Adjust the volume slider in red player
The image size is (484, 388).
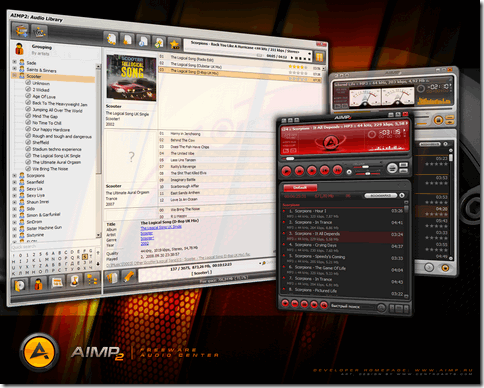365,166
